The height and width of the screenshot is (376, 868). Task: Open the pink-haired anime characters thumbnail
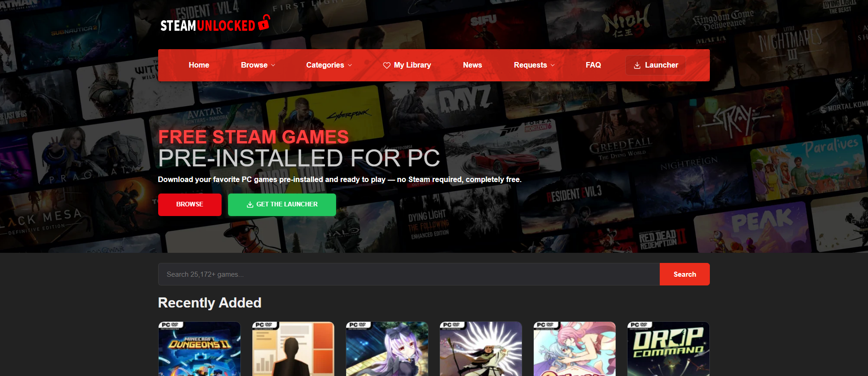click(x=575, y=349)
